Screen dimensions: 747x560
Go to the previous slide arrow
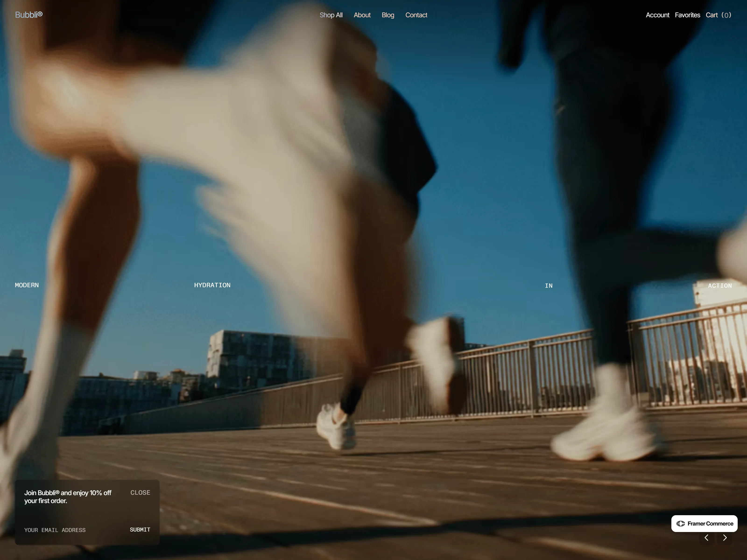click(706, 538)
